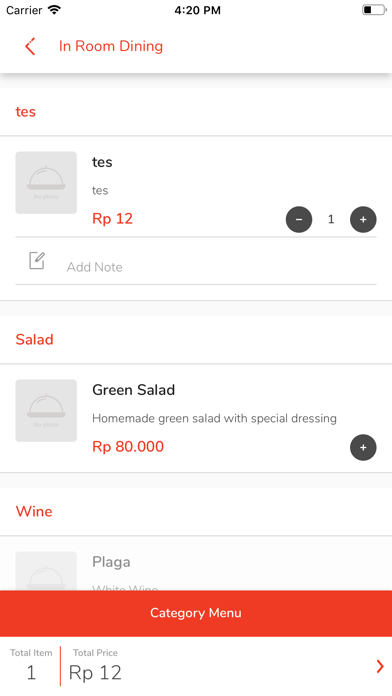Decrease tes item quantity with minus button

[x=299, y=219]
